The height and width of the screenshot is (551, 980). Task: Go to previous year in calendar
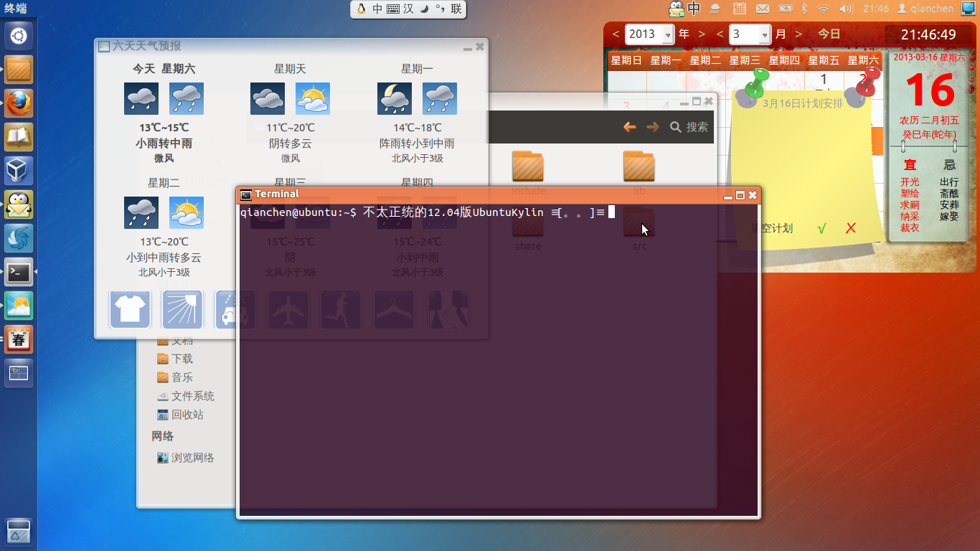click(615, 34)
